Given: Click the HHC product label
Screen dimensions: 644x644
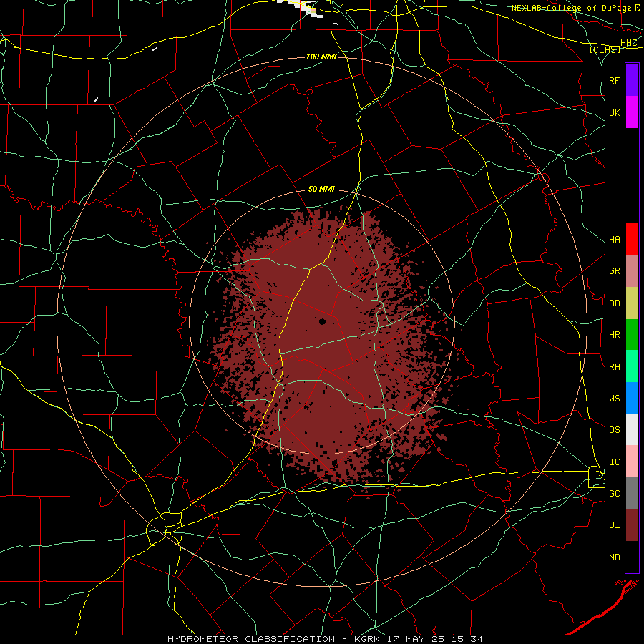Looking at the screenshot, I should tap(628, 43).
